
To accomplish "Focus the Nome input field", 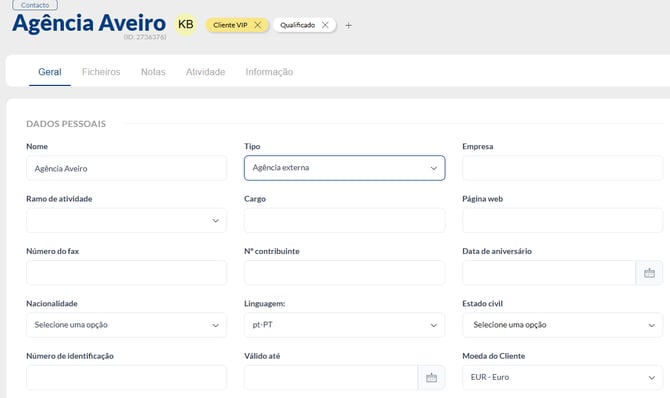I will tap(126, 168).
